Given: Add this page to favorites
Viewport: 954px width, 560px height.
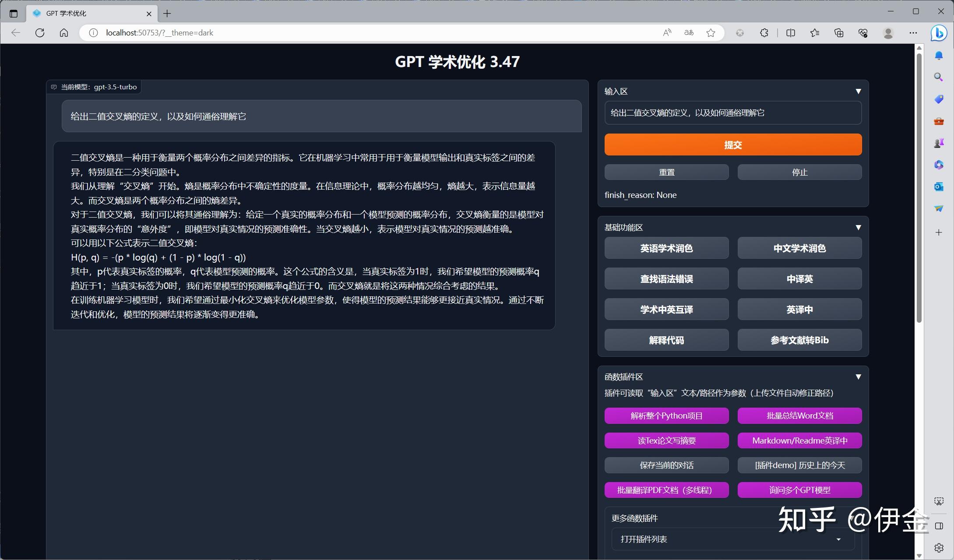Looking at the screenshot, I should [x=711, y=33].
